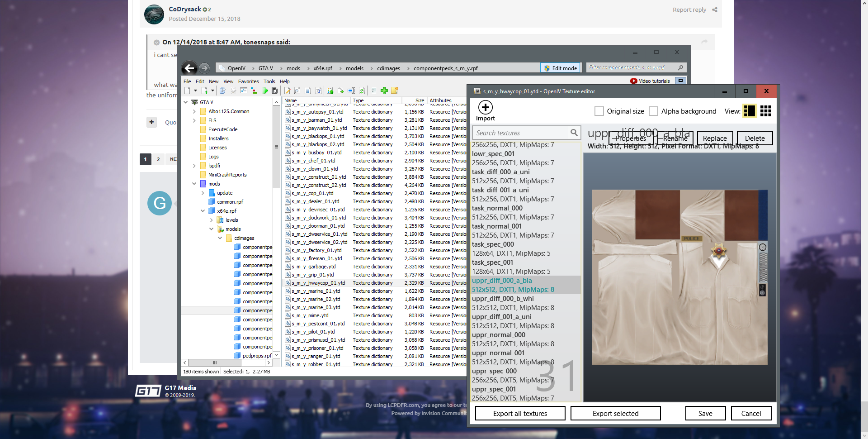Click the tree panel horizontal scrollbar
The width and height of the screenshot is (868, 439).
coord(215,363)
